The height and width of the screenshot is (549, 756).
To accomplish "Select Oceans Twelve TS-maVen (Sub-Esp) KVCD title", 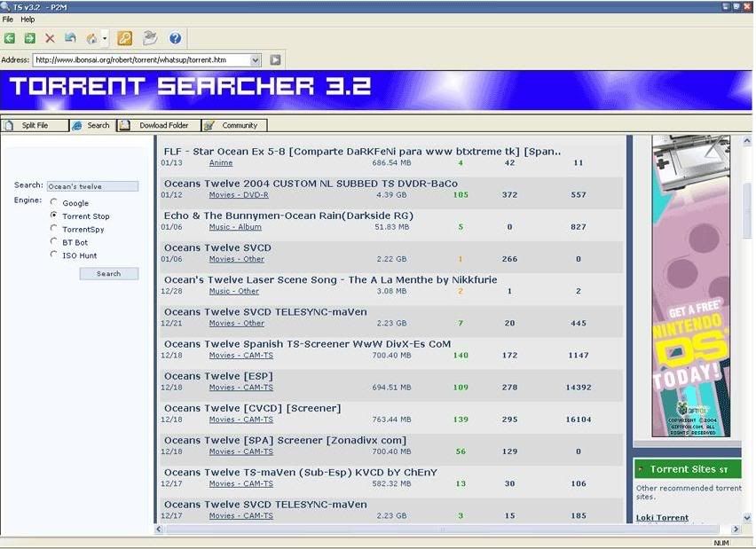I will tap(301, 473).
